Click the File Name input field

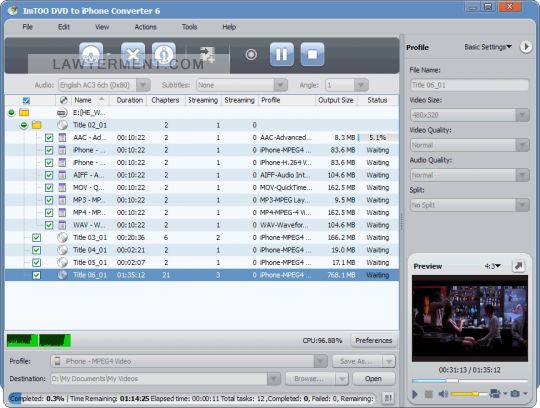(470, 85)
